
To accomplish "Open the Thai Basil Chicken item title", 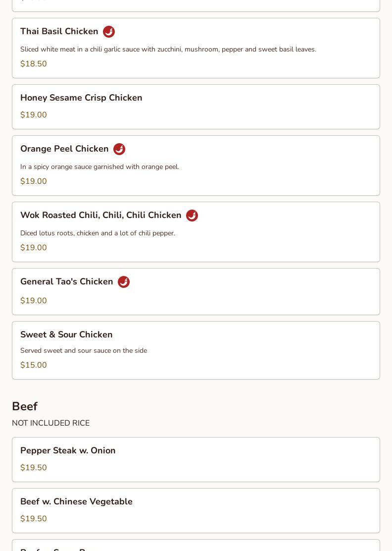I will point(59,31).
